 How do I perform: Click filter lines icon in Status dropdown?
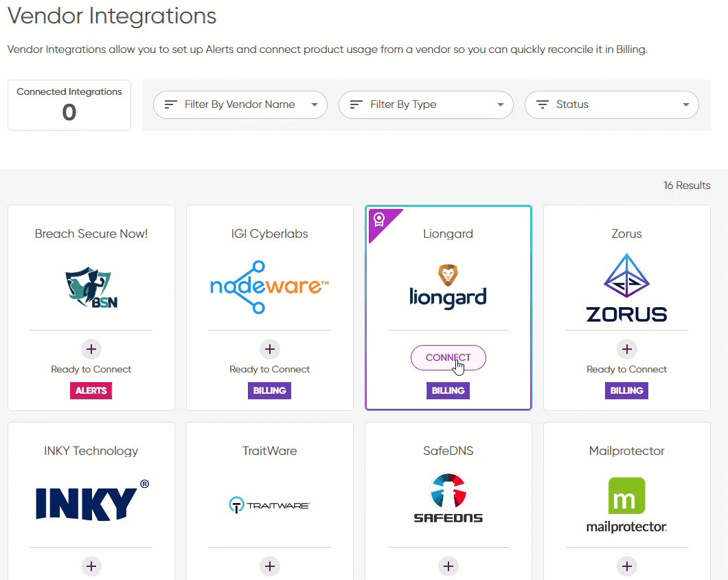[x=543, y=104]
